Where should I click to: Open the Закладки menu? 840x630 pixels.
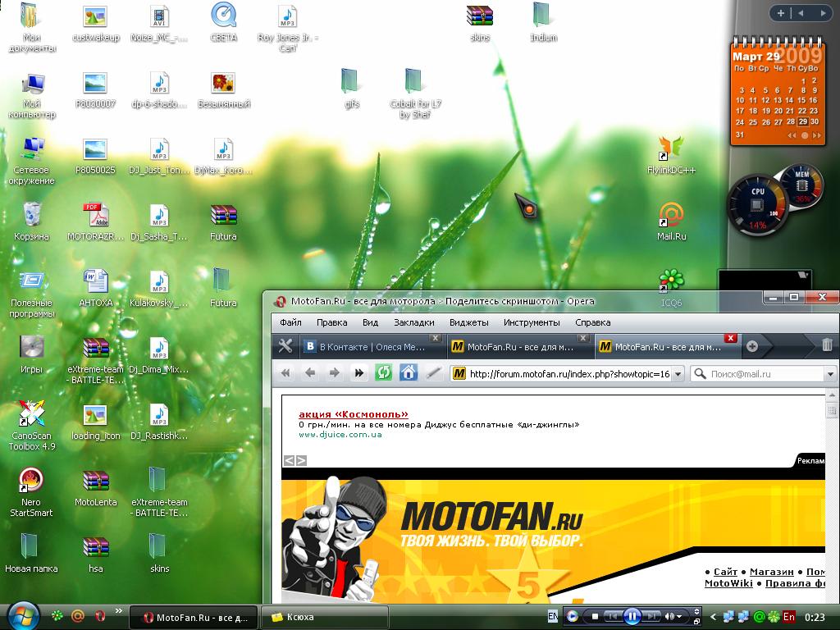(413, 322)
